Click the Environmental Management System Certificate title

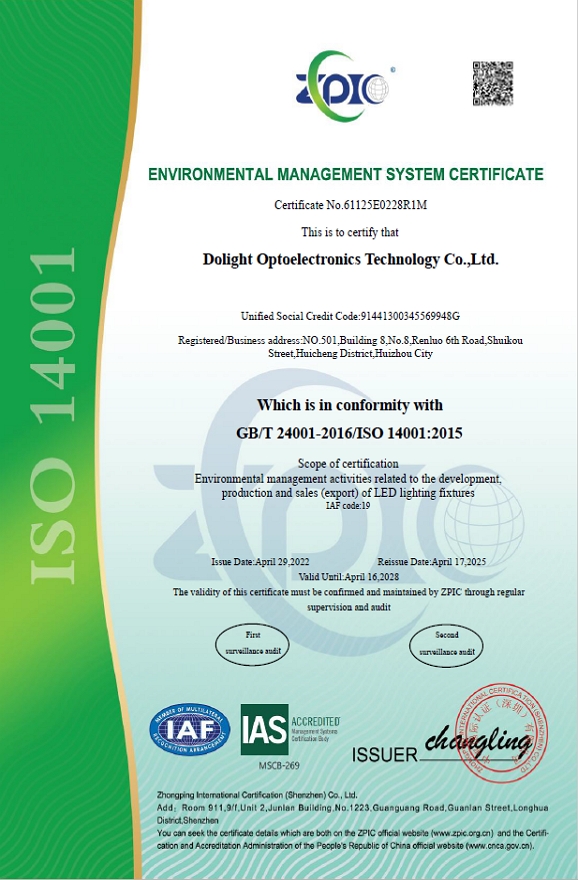pos(346,174)
